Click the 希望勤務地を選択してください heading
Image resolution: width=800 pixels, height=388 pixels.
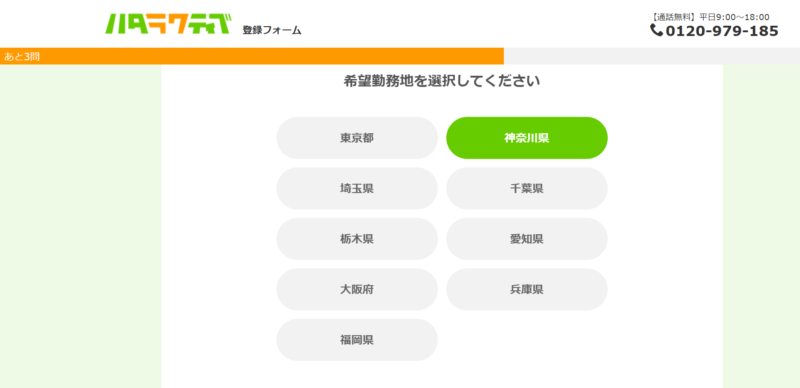tap(442, 81)
